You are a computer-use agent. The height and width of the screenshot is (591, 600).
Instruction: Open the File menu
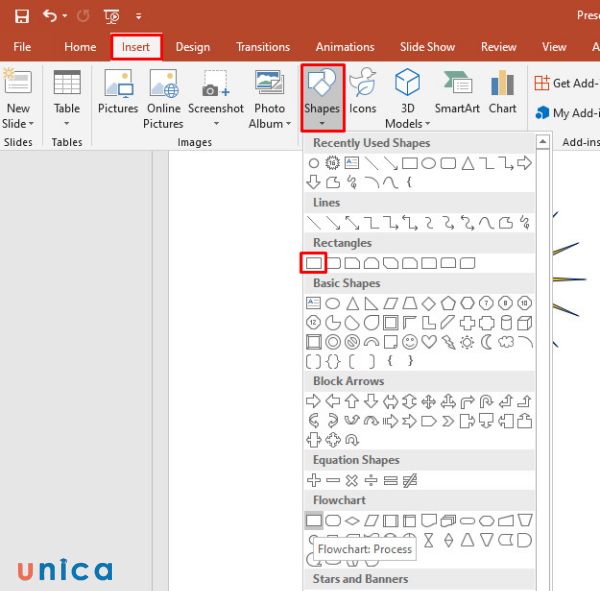tap(22, 47)
